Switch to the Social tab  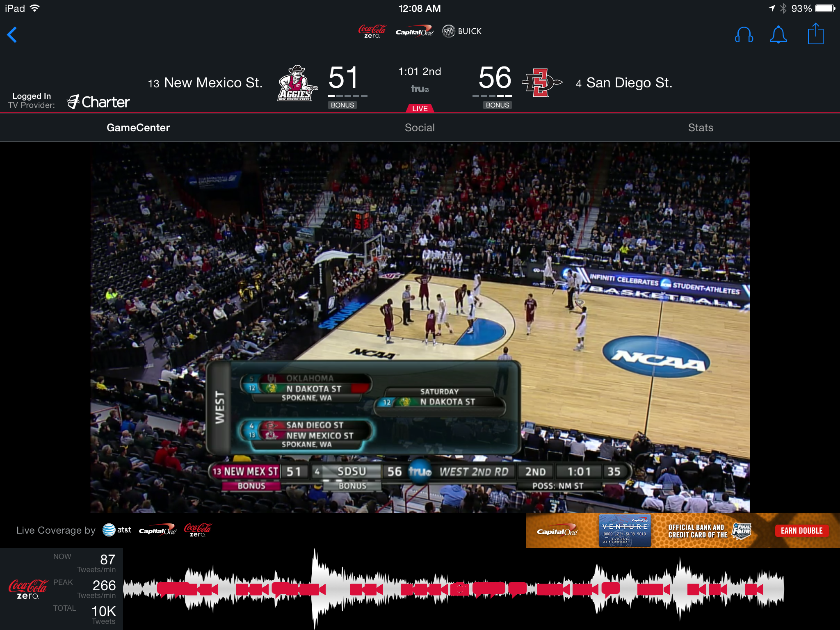click(420, 128)
